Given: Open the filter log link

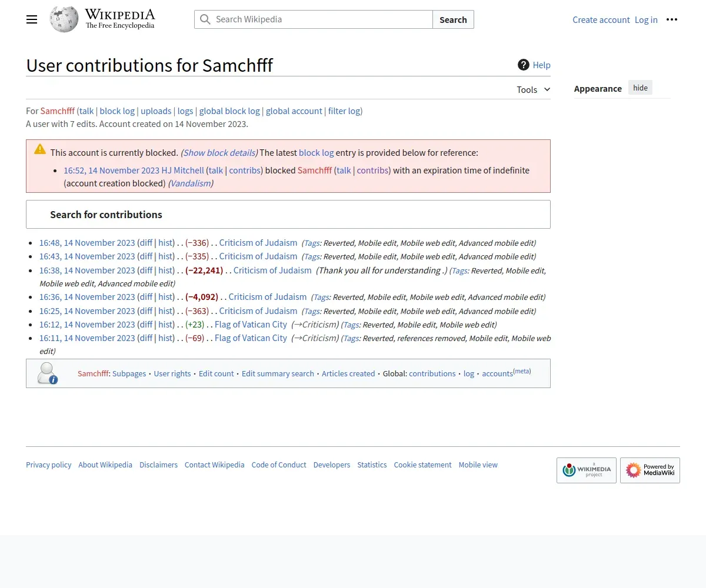Looking at the screenshot, I should [344, 111].
